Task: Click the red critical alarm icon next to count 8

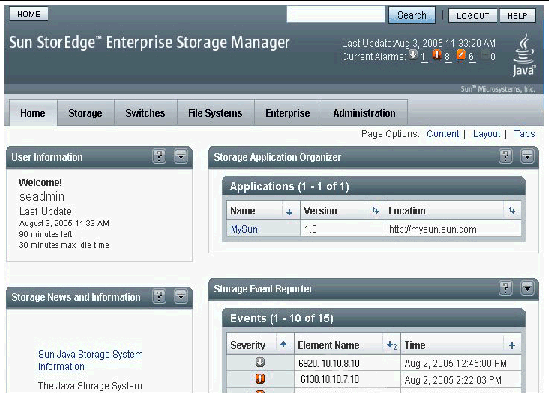Action: (437, 55)
